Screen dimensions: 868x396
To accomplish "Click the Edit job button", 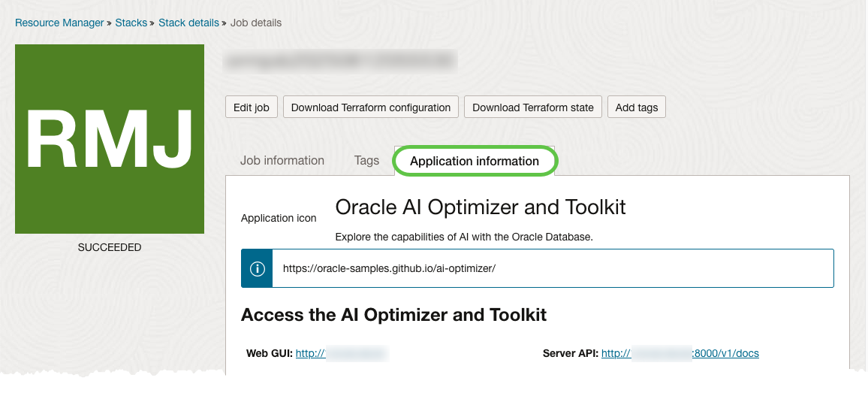I will click(x=252, y=107).
